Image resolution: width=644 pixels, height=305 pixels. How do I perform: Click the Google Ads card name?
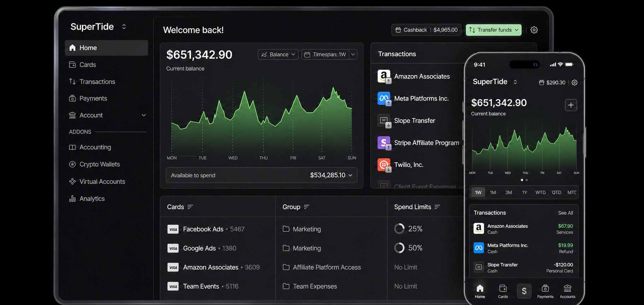(x=199, y=248)
